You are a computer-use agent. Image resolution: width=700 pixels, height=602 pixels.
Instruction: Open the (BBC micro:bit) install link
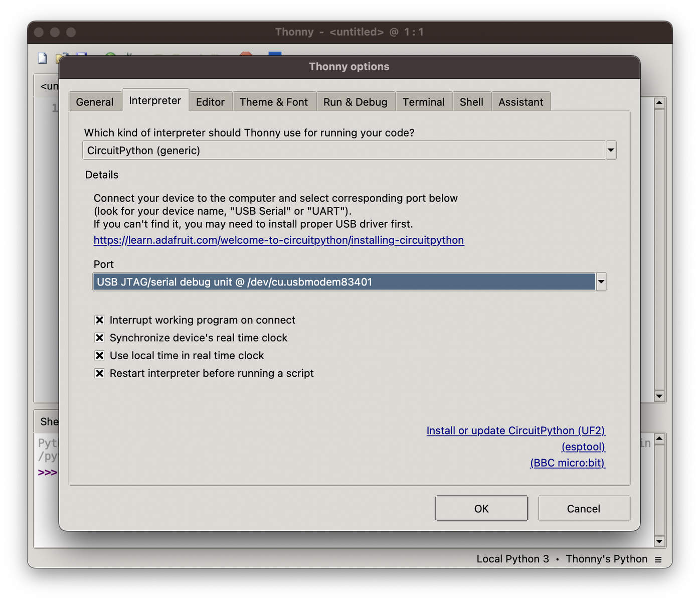coord(568,463)
